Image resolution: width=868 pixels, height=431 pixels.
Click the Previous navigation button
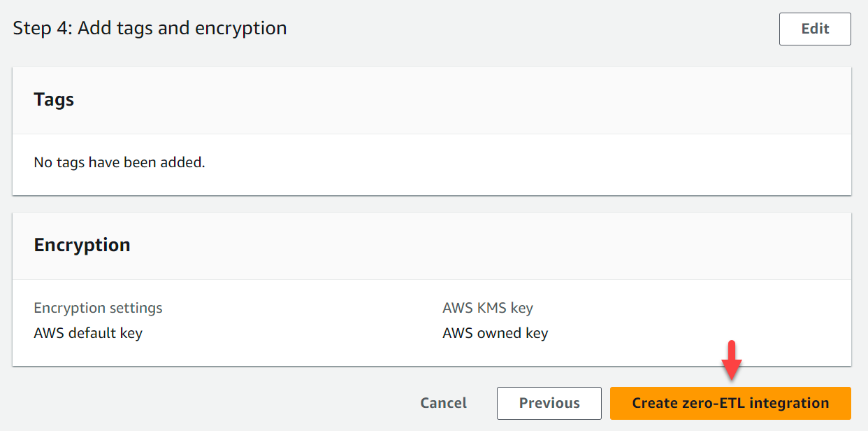pyautogui.click(x=549, y=403)
